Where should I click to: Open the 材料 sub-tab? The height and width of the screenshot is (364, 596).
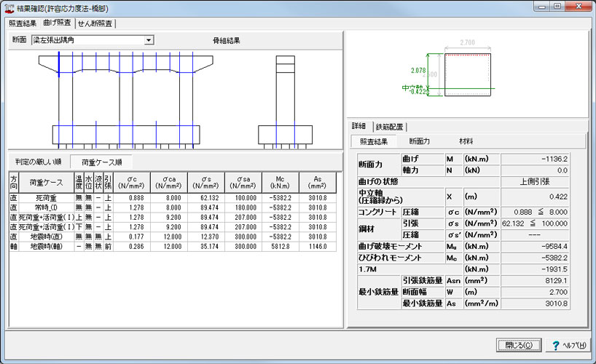(x=466, y=141)
